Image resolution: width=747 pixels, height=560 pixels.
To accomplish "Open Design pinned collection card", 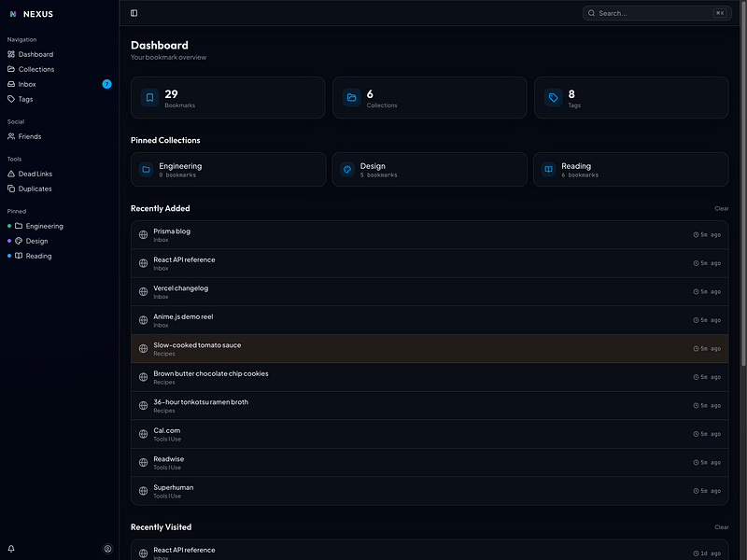I will tap(430, 170).
